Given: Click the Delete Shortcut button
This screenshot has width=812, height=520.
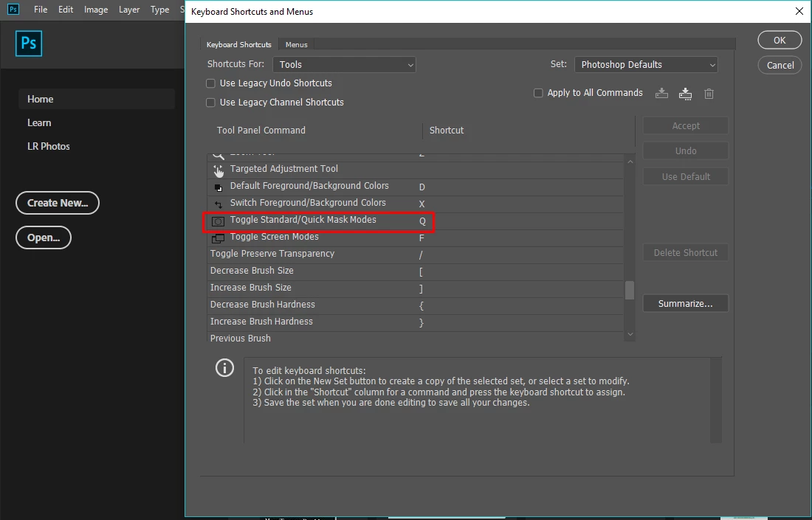Looking at the screenshot, I should (686, 252).
